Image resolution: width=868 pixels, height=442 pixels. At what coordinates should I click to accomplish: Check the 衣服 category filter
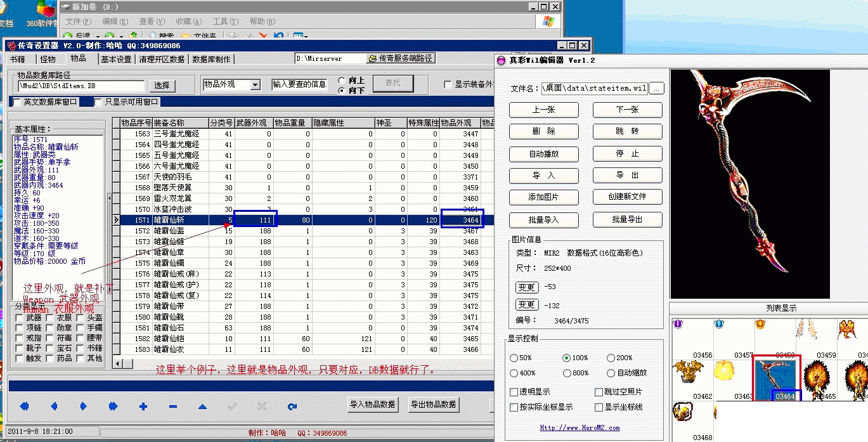point(50,318)
